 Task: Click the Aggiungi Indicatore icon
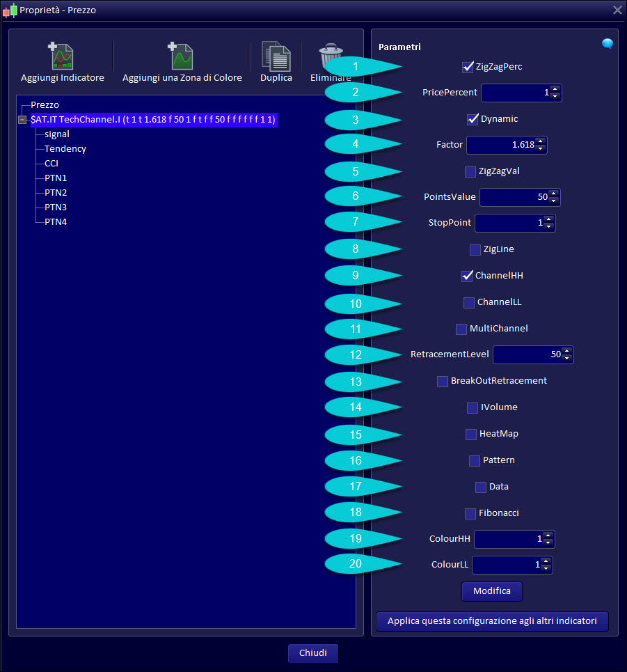61,56
